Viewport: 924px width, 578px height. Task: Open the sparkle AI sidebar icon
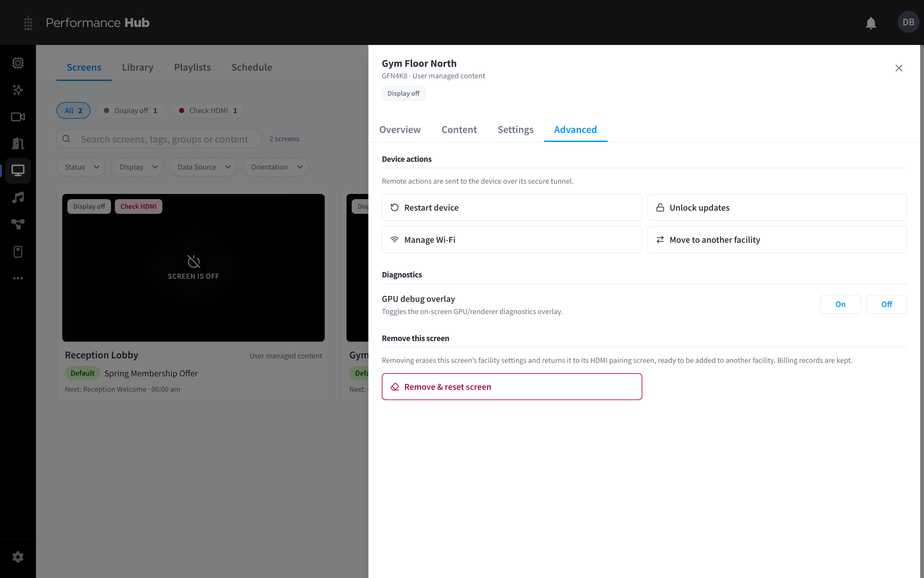click(18, 90)
